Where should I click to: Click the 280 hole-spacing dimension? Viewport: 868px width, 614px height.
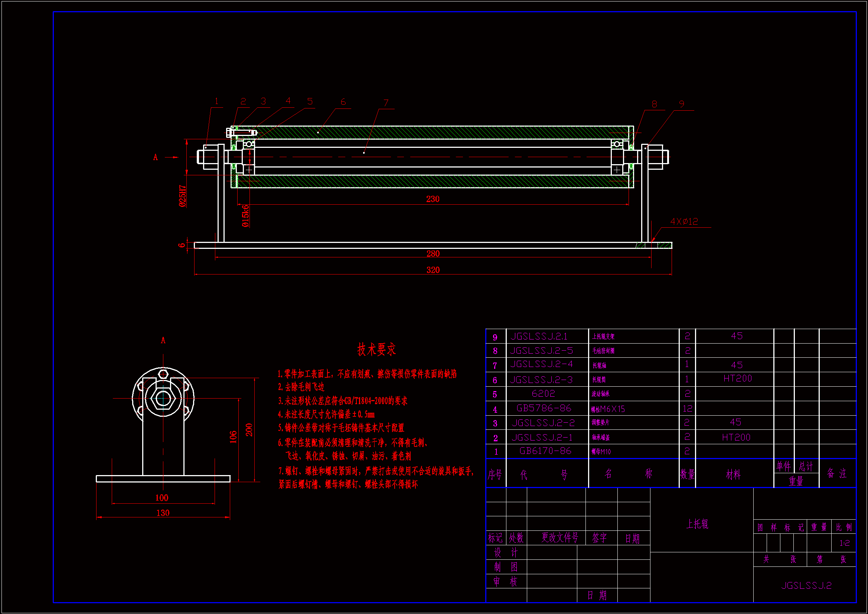point(433,253)
